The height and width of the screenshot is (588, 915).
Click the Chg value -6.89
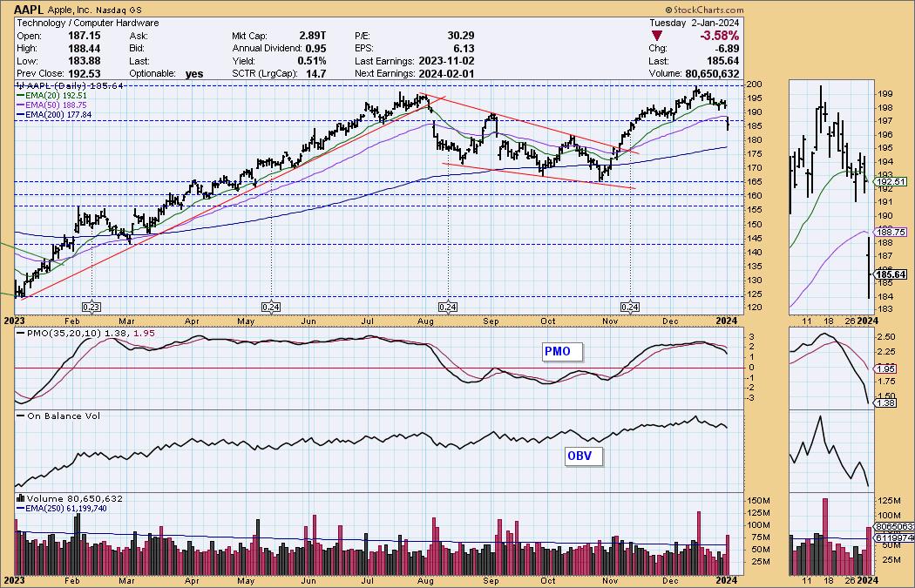[727, 49]
